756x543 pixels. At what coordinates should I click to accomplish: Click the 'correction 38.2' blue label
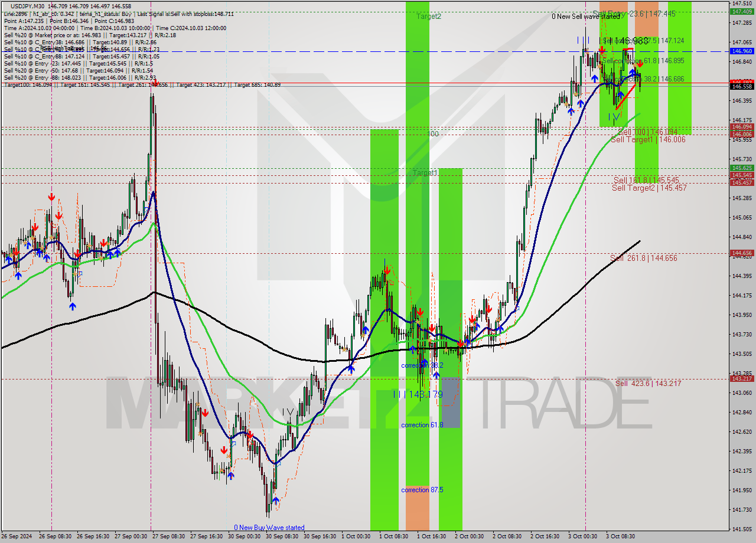pos(422,365)
